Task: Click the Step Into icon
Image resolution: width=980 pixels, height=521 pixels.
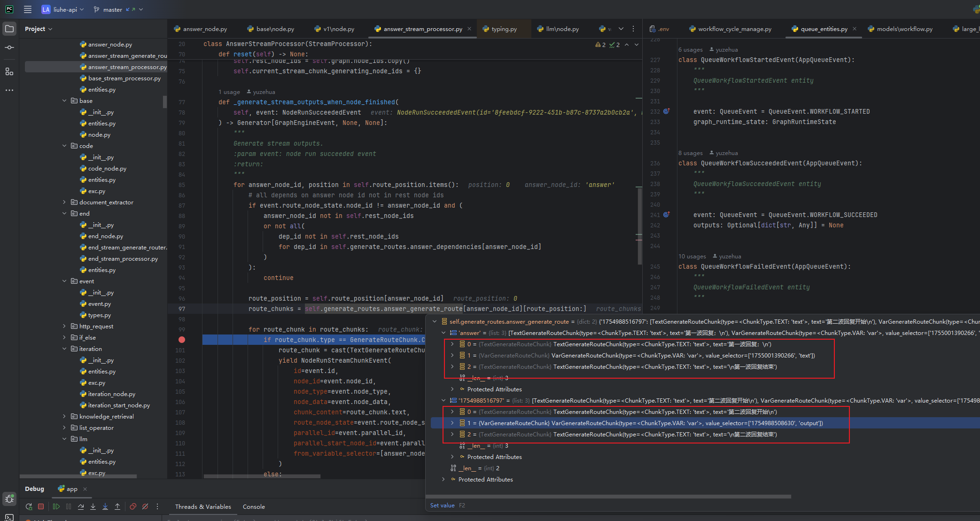Action: pos(93,506)
